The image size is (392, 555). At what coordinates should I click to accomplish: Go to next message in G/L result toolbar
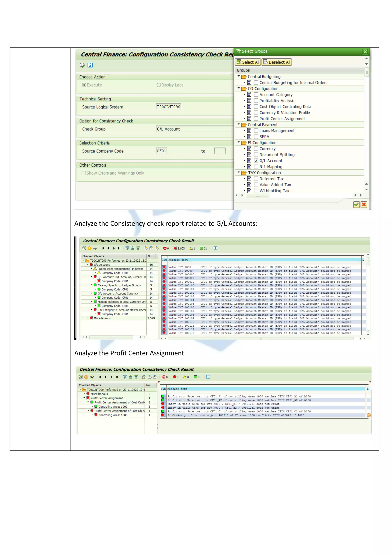pyautogui.click(x=114, y=248)
